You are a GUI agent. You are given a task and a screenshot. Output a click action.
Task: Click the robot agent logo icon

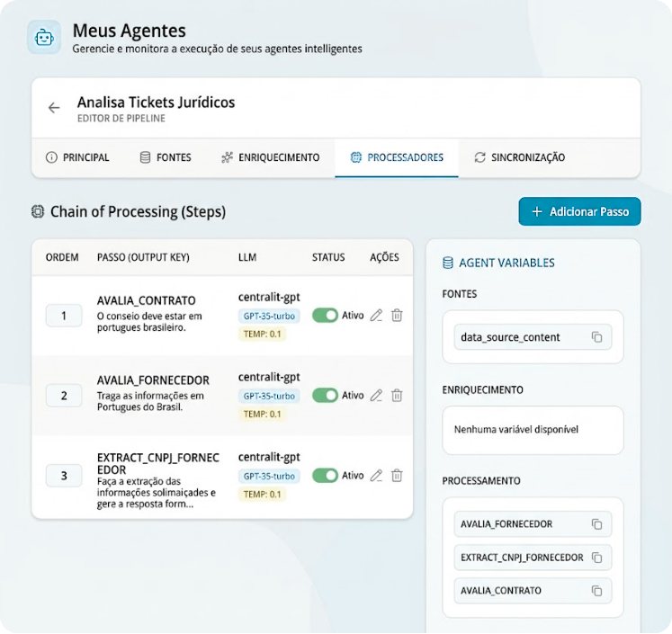tap(44, 38)
